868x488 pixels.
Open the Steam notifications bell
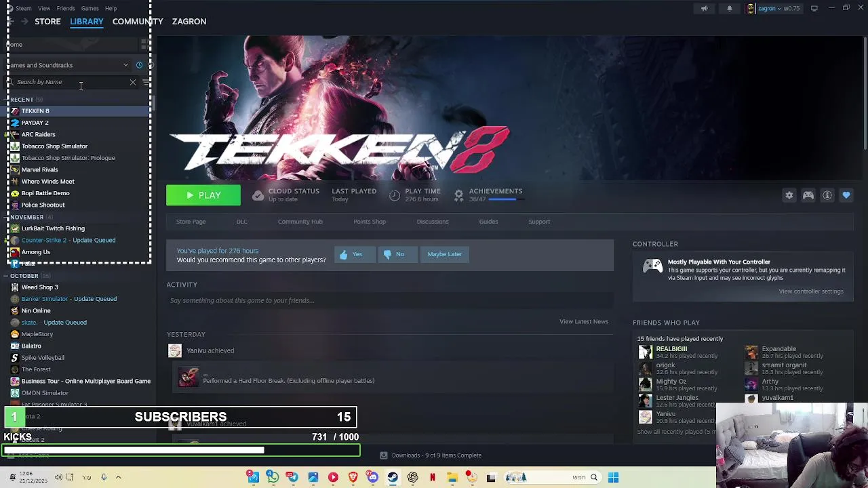click(x=730, y=8)
